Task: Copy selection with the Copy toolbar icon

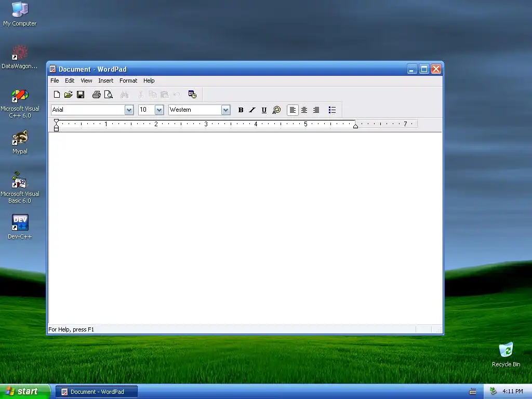Action: coord(153,95)
